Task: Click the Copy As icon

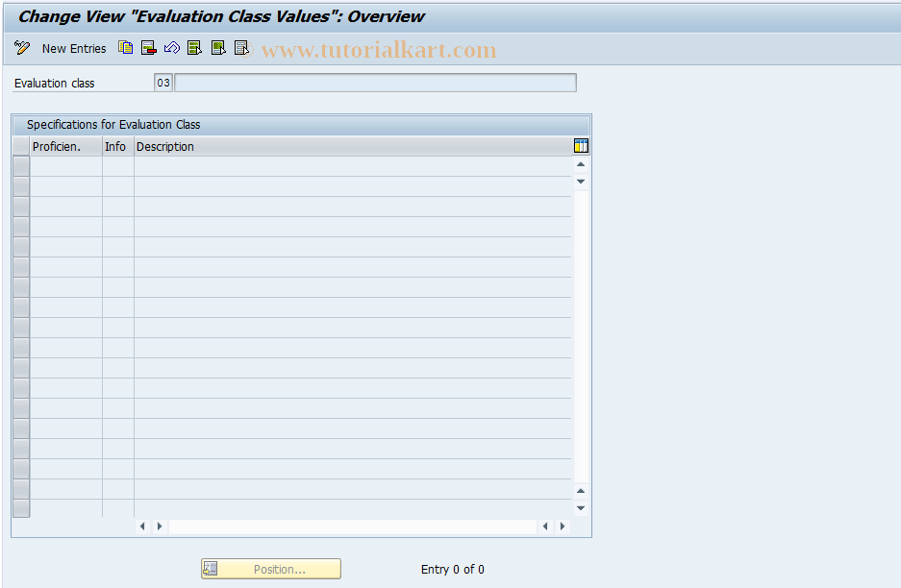Action: coord(125,48)
